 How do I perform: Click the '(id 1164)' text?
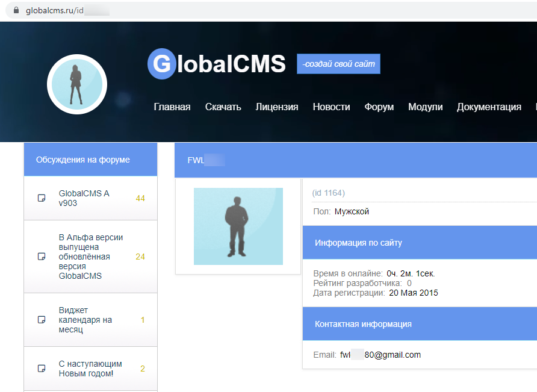pyautogui.click(x=329, y=193)
